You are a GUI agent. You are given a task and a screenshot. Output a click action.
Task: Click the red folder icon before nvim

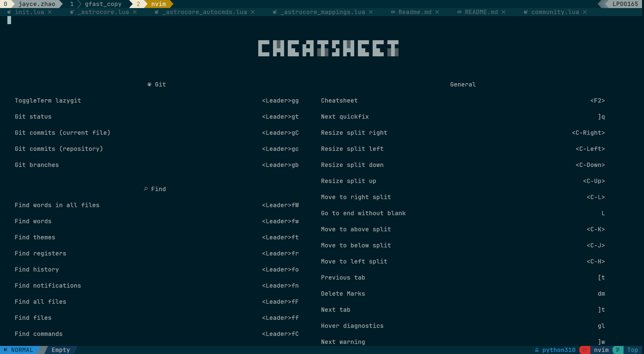[x=585, y=350]
